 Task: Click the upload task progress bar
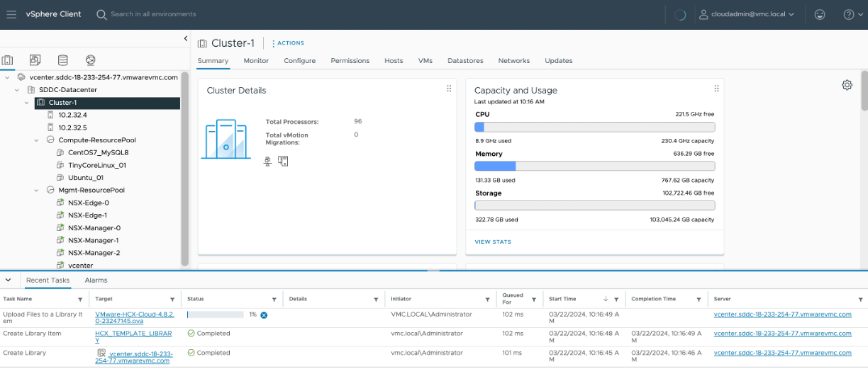(215, 314)
